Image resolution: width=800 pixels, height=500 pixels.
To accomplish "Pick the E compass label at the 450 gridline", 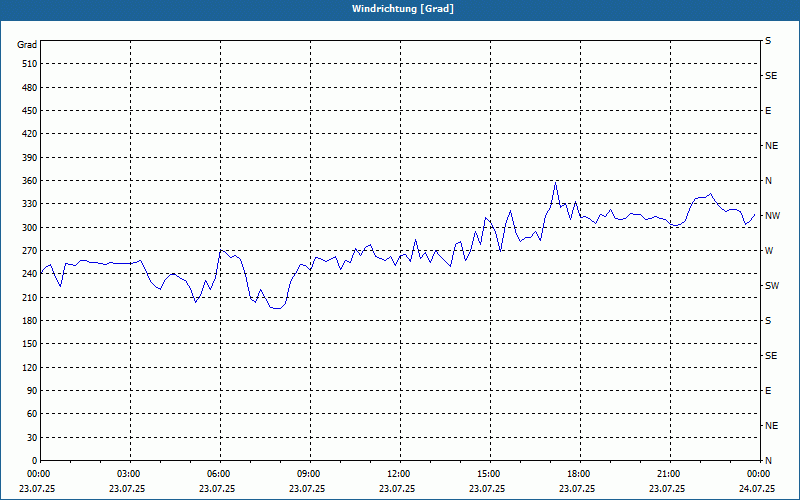I will point(768,111).
